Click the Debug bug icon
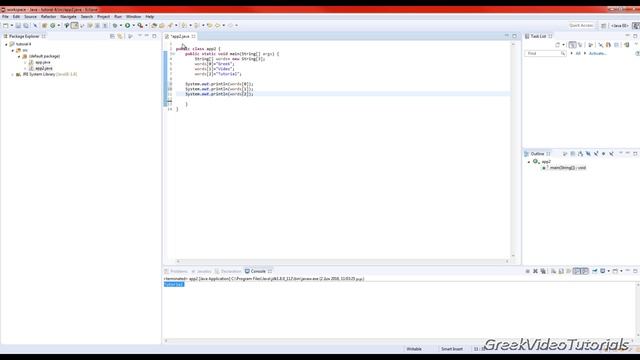 click(x=115, y=25)
